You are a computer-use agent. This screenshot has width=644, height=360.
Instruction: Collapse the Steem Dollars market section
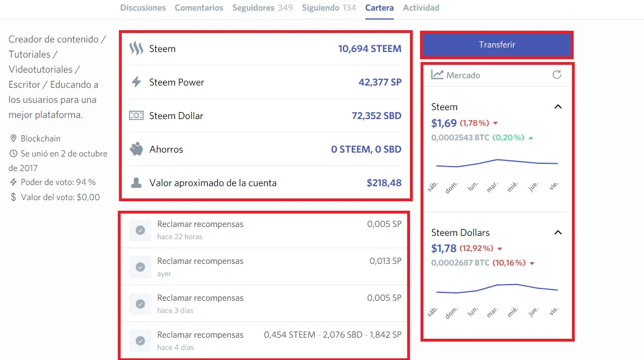558,233
